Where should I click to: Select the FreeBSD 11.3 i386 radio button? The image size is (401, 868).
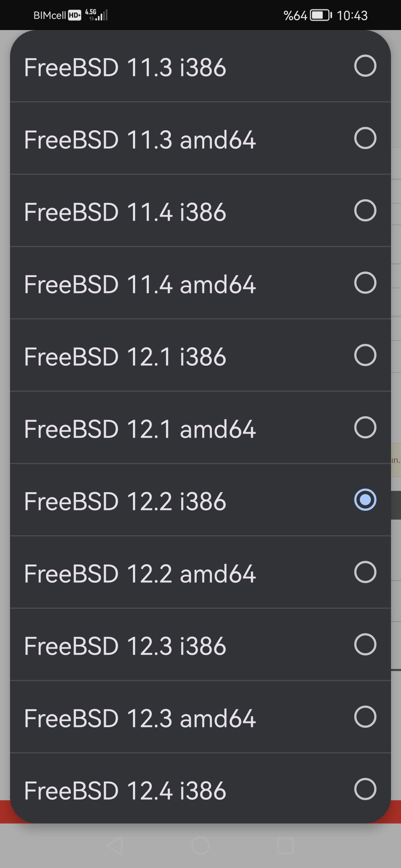coord(365,66)
